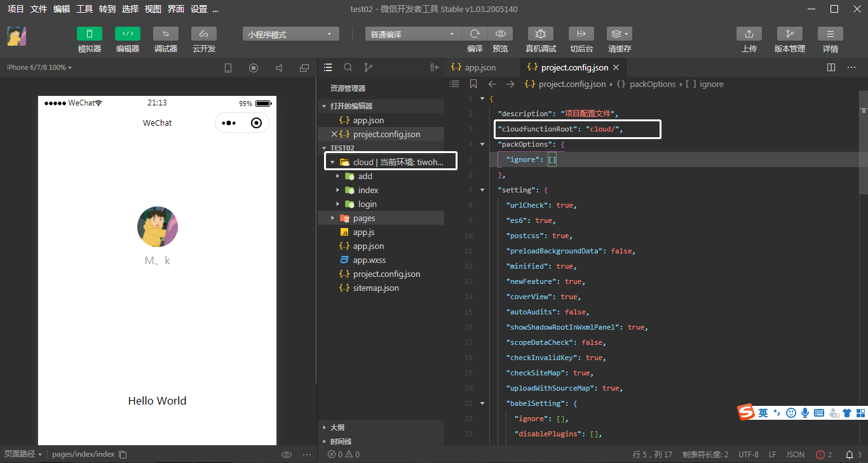
Task: Change the JSON language mode
Action: (x=796, y=454)
